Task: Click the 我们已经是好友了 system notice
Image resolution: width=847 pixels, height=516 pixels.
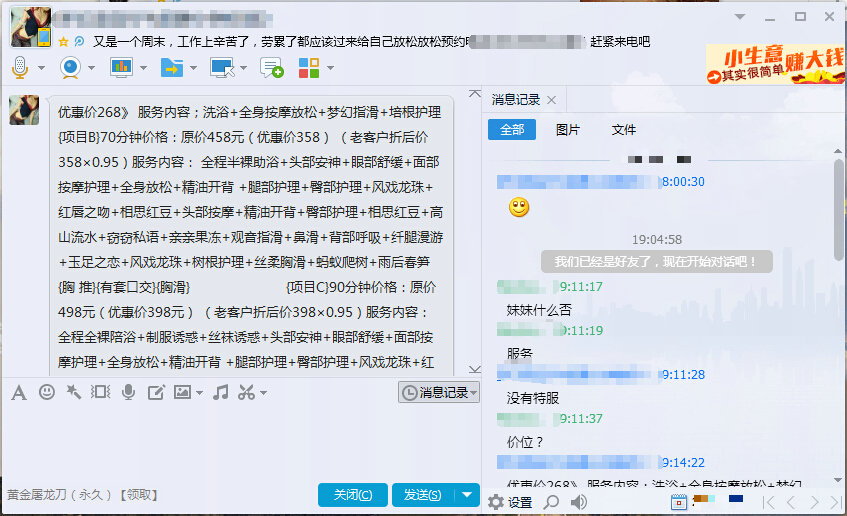Action: (x=656, y=262)
